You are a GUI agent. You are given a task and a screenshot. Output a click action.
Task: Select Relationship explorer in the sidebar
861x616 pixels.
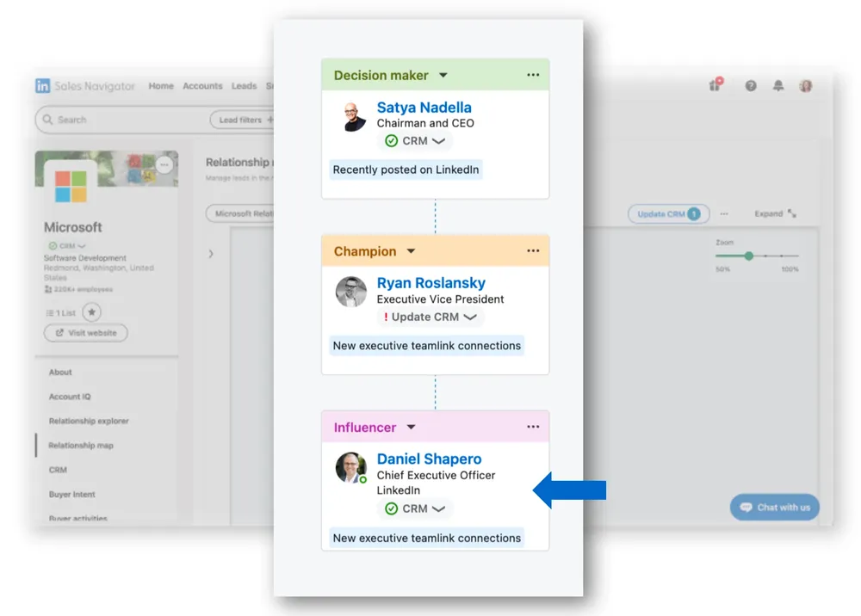click(89, 421)
